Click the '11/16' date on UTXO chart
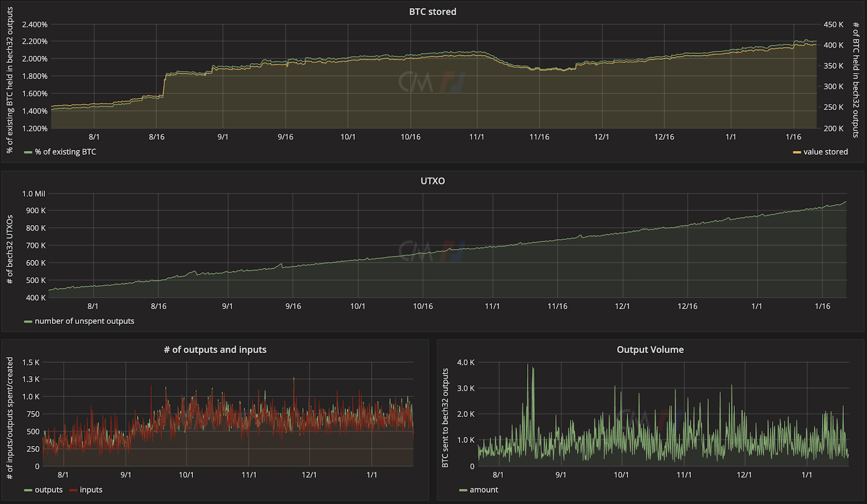The image size is (867, 504). tap(557, 306)
